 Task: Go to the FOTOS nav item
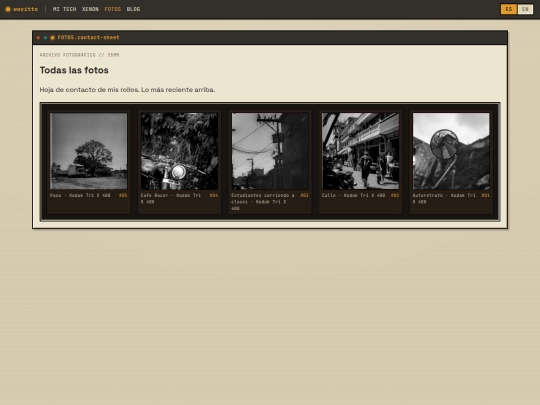[x=113, y=9]
